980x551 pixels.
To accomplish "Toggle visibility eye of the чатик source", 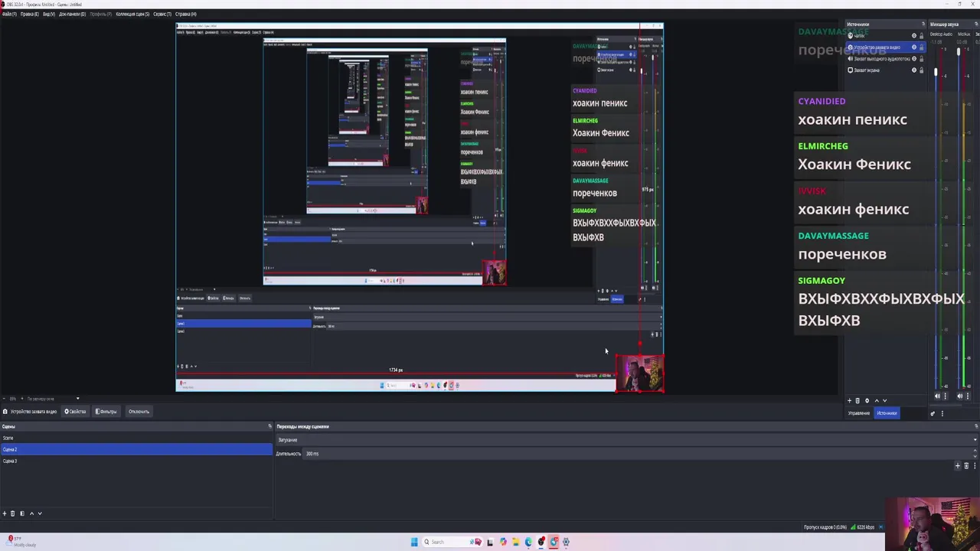I will pos(913,36).
